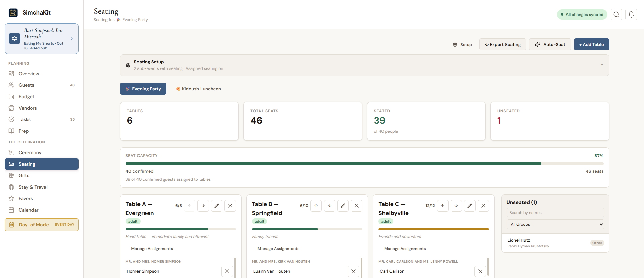This screenshot has width=644, height=278.
Task: Expand the Bart Simpson's Bar Mitzvah event selector
Action: pos(41,39)
